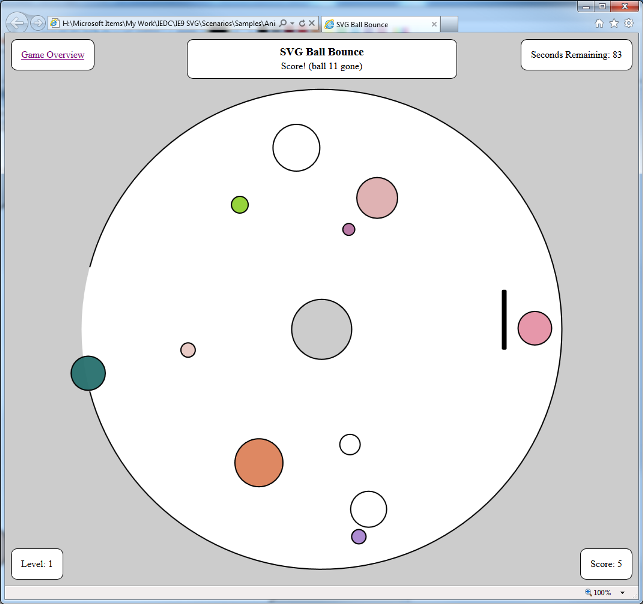Click the large white ball near top
643x604 pixels.
click(296, 148)
